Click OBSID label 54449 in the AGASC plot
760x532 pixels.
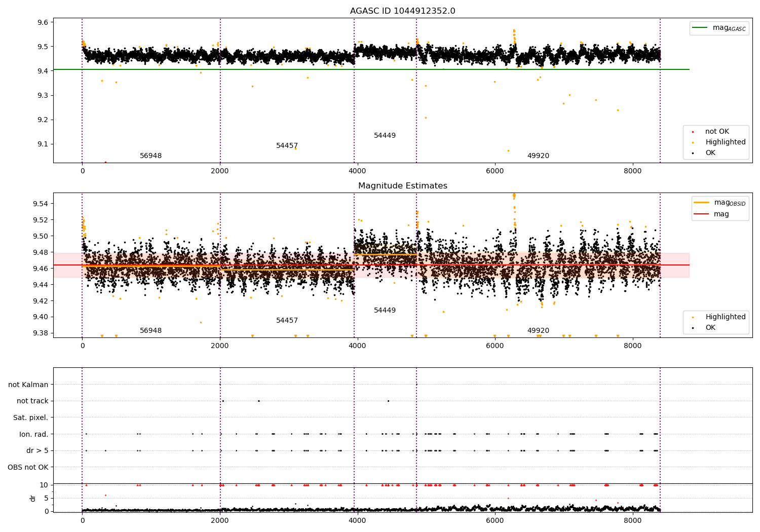point(385,136)
